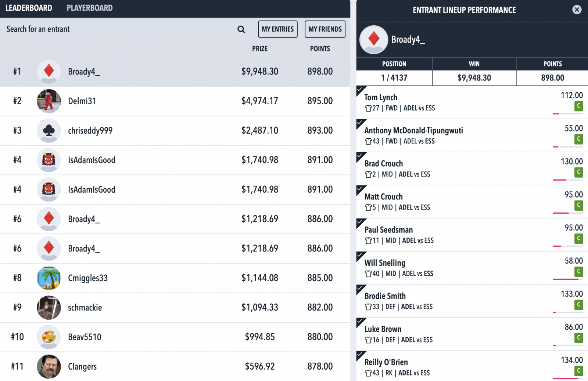Click the checkmark corner on Will Snelling
Screen dimensions: 588x381
360,255
